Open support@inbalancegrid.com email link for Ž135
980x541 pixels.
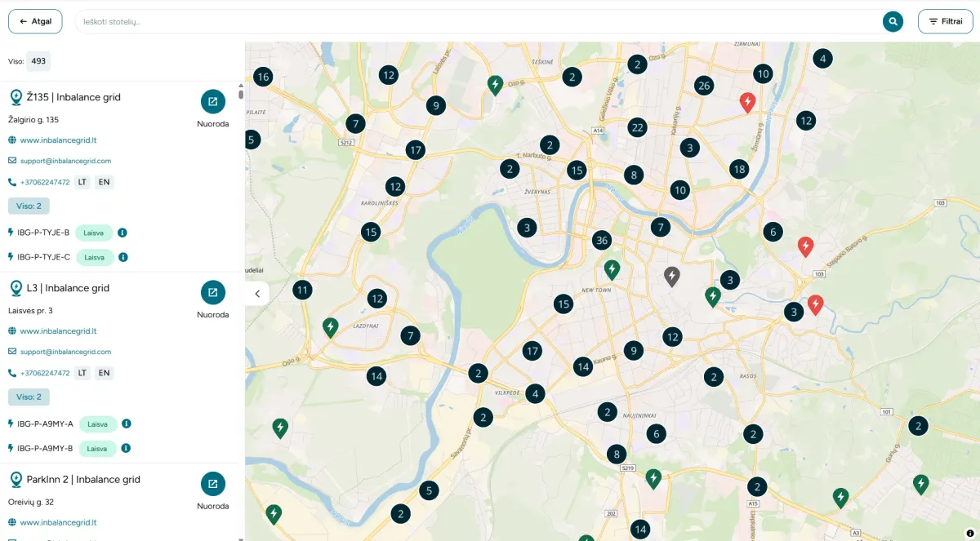pos(65,161)
